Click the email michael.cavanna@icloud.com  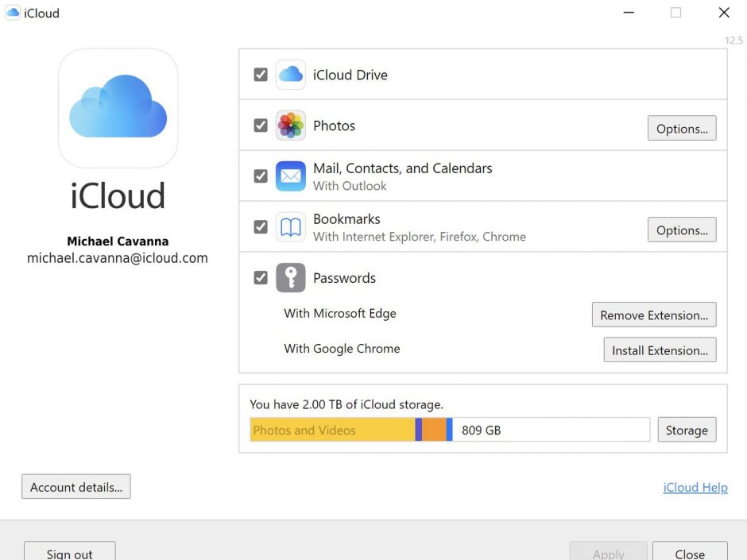pyautogui.click(x=117, y=258)
